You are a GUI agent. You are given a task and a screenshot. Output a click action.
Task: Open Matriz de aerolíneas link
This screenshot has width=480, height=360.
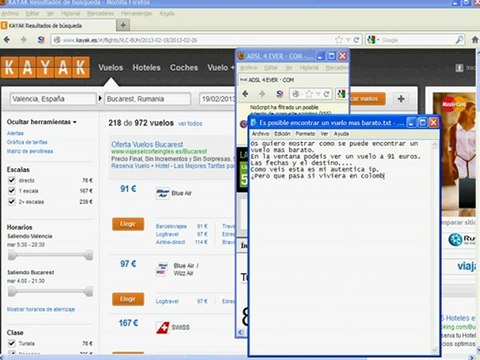click(30, 151)
